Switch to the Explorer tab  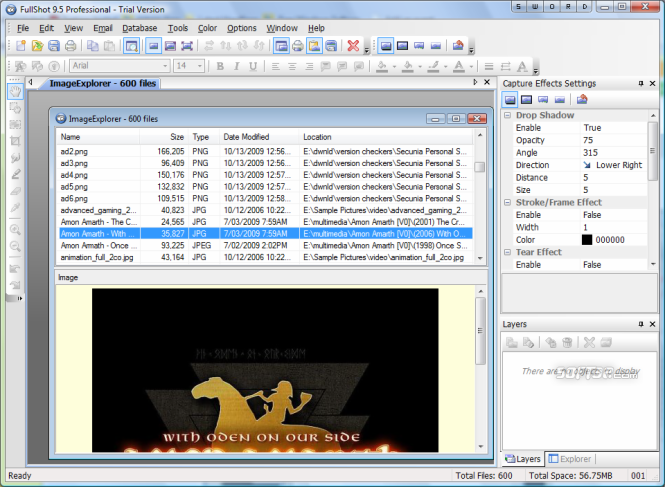tap(570, 459)
